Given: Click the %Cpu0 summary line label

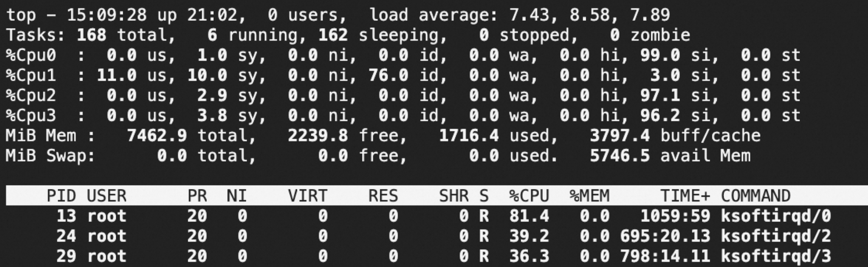Looking at the screenshot, I should point(30,55).
